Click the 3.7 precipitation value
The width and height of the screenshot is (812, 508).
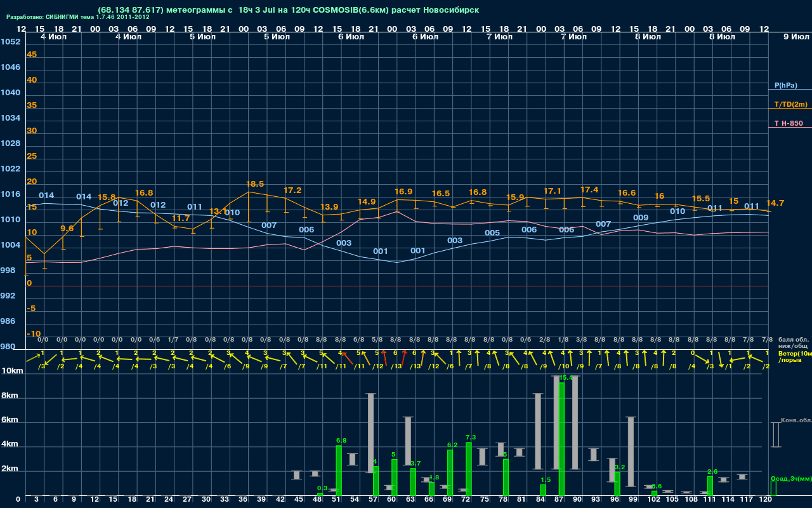click(x=416, y=463)
